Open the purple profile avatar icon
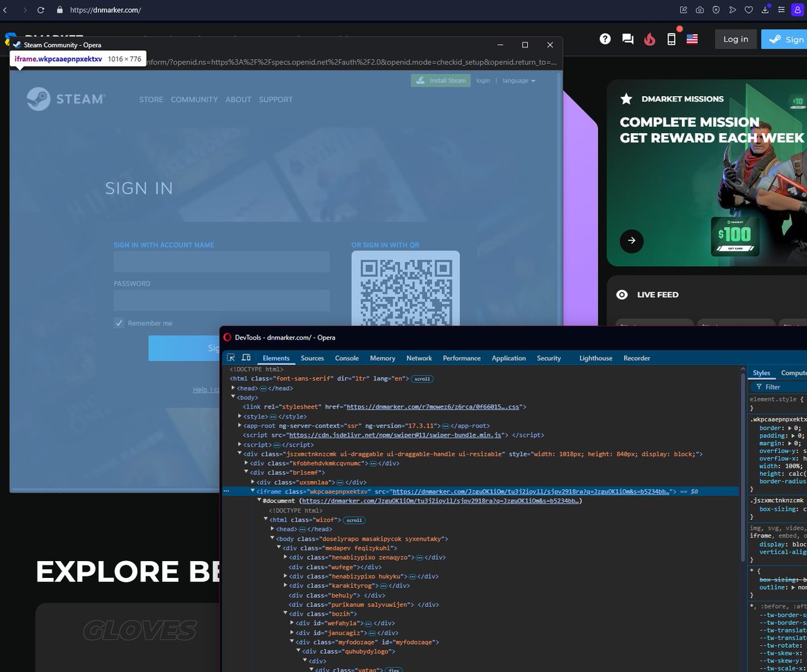This screenshot has height=672, width=807. tap(798, 10)
